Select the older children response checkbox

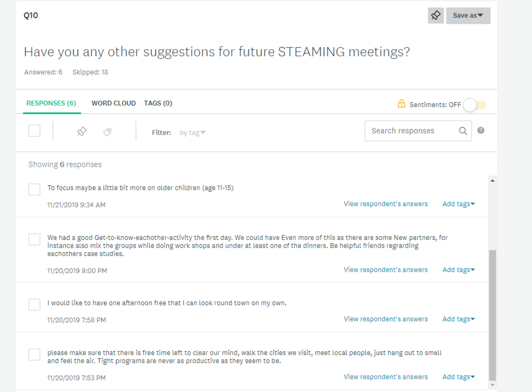point(34,189)
